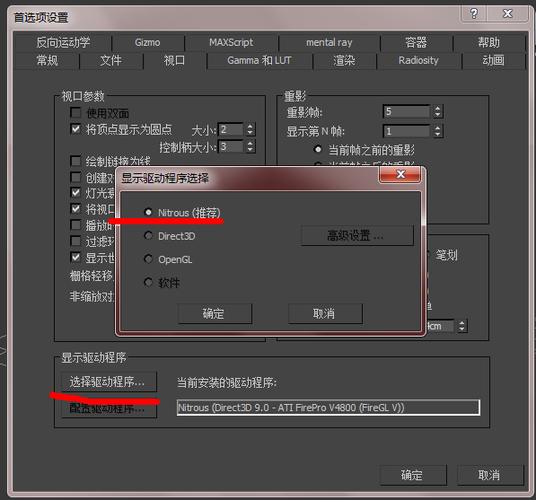This screenshot has width=536, height=500.
Task: Open the Gamma 和 LUT tab
Action: tap(259, 60)
